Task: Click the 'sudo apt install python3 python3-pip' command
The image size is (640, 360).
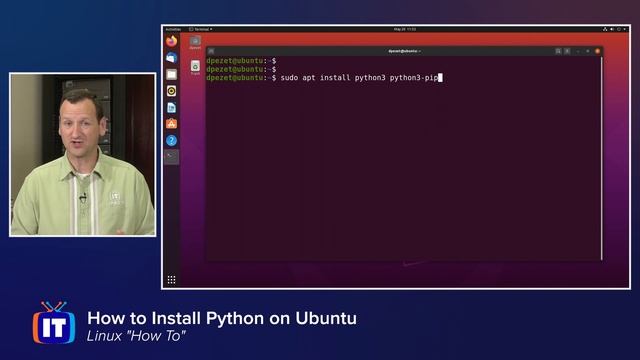Action: coord(359,78)
